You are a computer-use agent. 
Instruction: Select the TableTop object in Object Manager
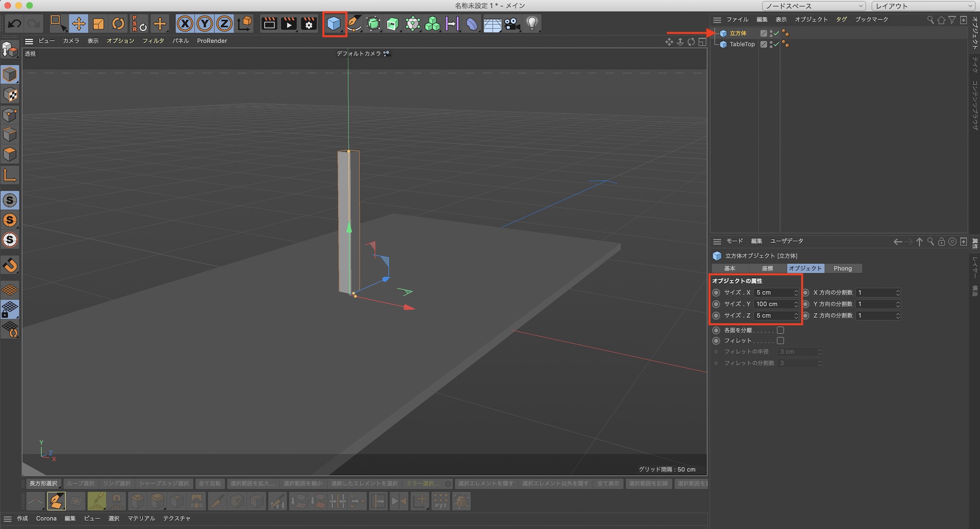pyautogui.click(x=742, y=44)
